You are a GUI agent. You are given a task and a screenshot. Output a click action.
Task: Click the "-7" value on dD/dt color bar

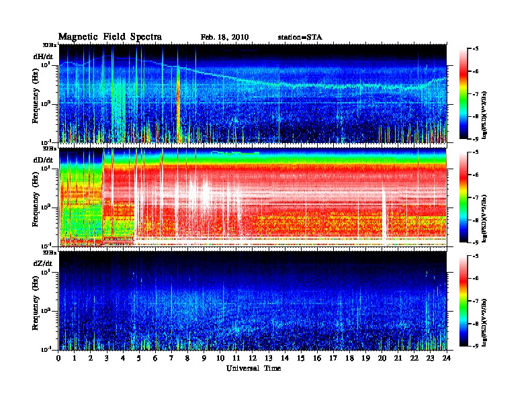click(475, 197)
